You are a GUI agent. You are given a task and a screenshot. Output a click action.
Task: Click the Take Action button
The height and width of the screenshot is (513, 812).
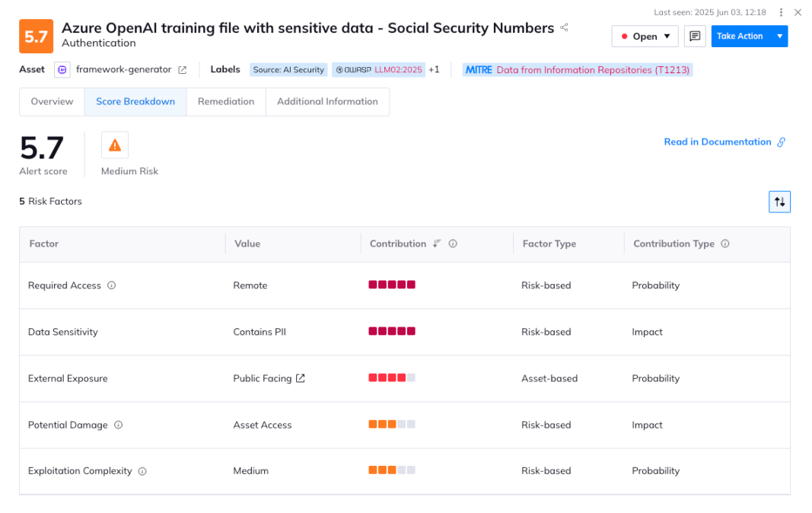[x=740, y=37]
